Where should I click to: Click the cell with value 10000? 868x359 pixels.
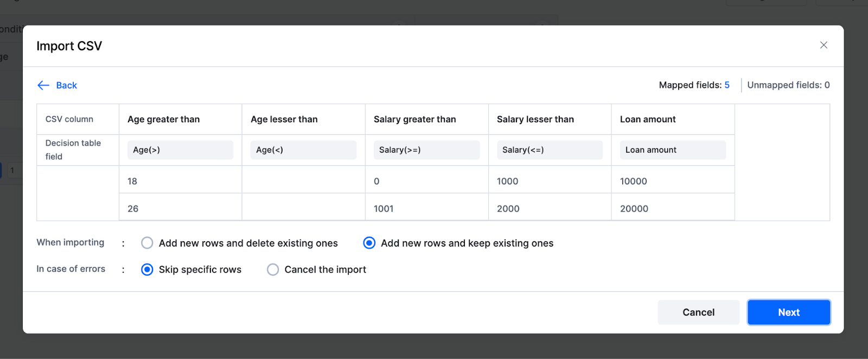673,181
